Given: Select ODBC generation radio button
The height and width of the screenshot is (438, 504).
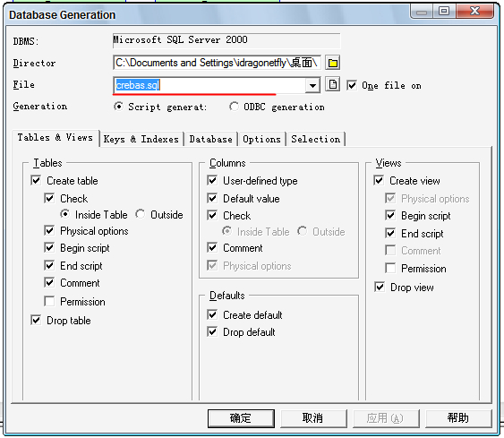Looking at the screenshot, I should pyautogui.click(x=234, y=107).
